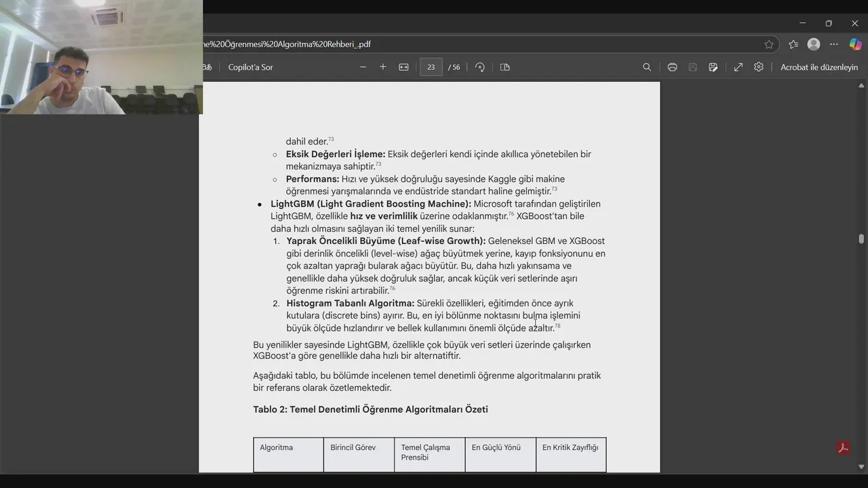Click the heading 'Tablo 2: Temel Denetimli Öğrenme Algoritmaları Özeti'

click(x=370, y=409)
